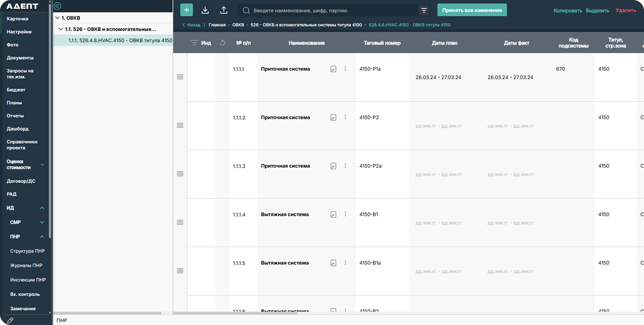Click the reset arrow icon in table header
Image resolution: width=644 pixels, height=325 pixels.
(223, 43)
